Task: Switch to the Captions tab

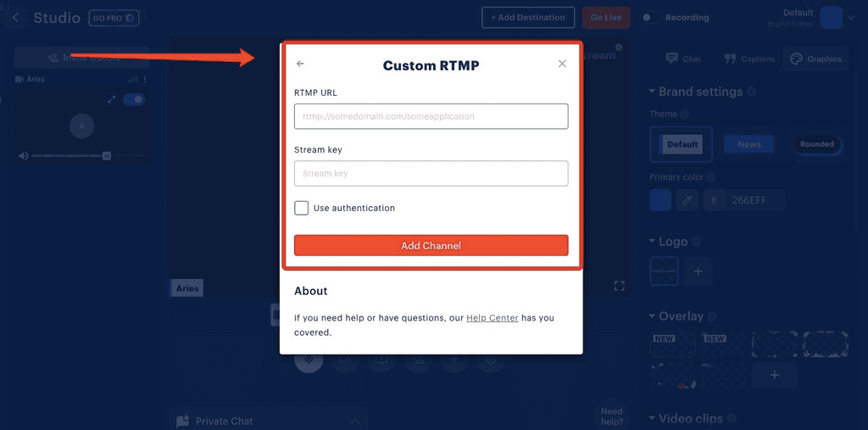Action: point(749,59)
